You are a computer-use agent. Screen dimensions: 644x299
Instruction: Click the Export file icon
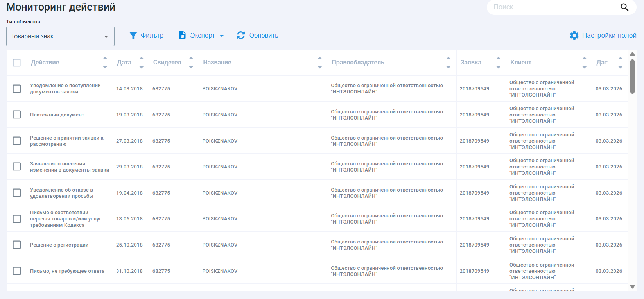[182, 35]
